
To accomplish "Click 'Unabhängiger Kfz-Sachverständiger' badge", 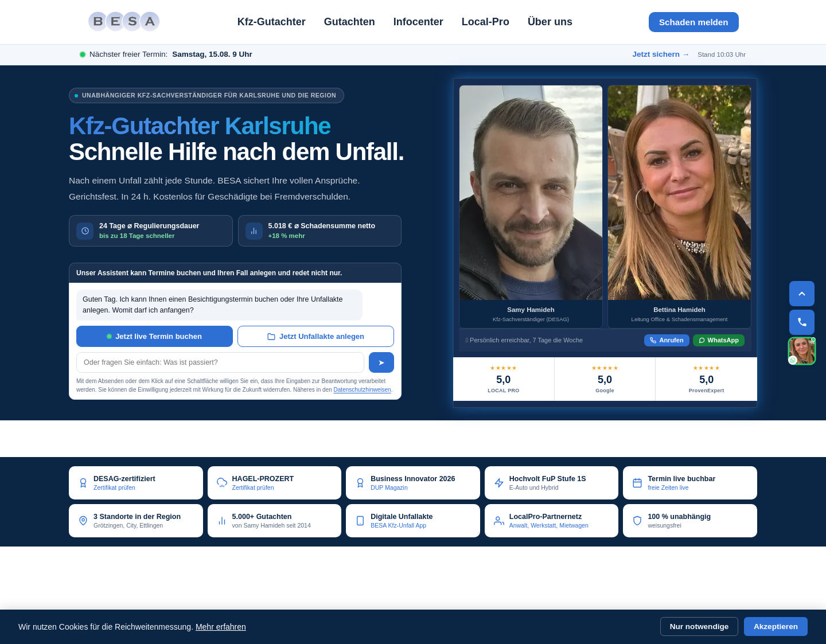I will click(206, 96).
